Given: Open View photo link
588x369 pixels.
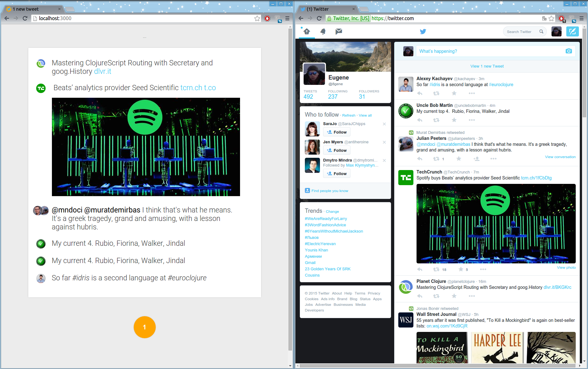Looking at the screenshot, I should tap(566, 267).
